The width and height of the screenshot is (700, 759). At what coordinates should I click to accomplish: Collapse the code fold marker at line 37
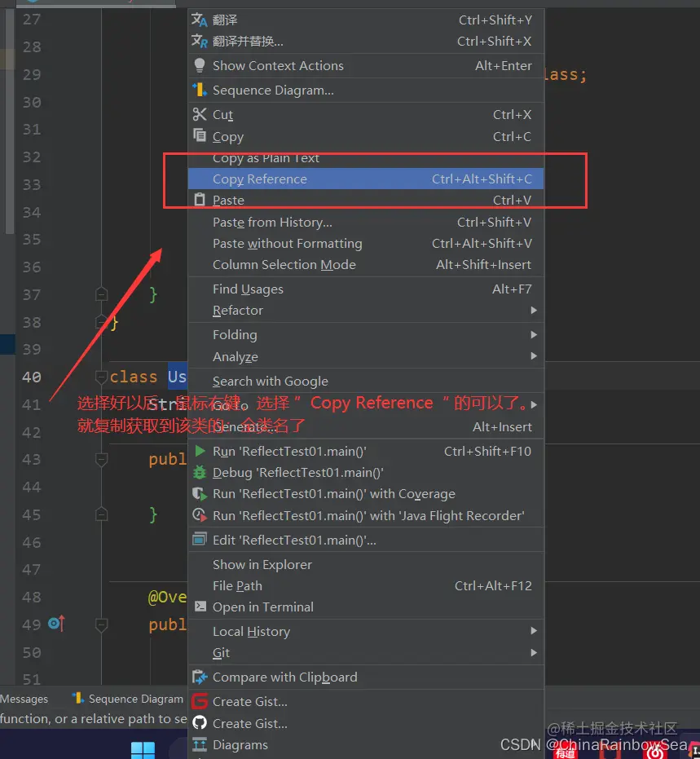[101, 293]
